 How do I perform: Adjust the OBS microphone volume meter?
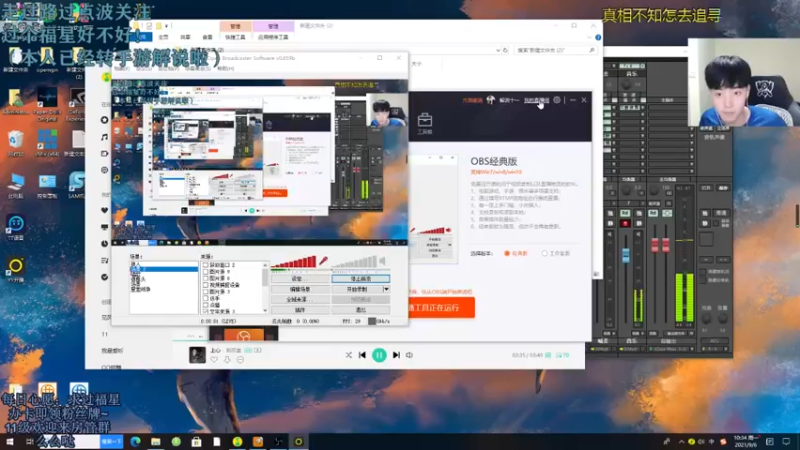pyautogui.click(x=294, y=262)
